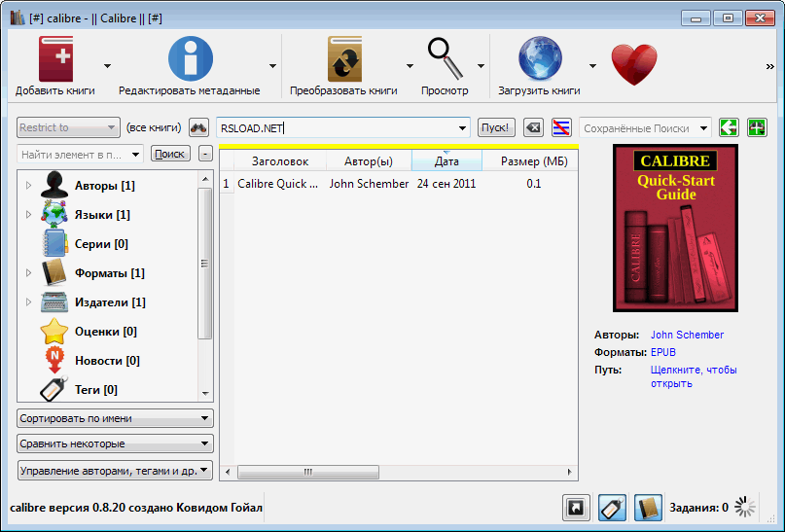Image resolution: width=785 pixels, height=532 pixels.
Task: Open Редактировать метаданные dropdown arrow
Action: (x=272, y=66)
